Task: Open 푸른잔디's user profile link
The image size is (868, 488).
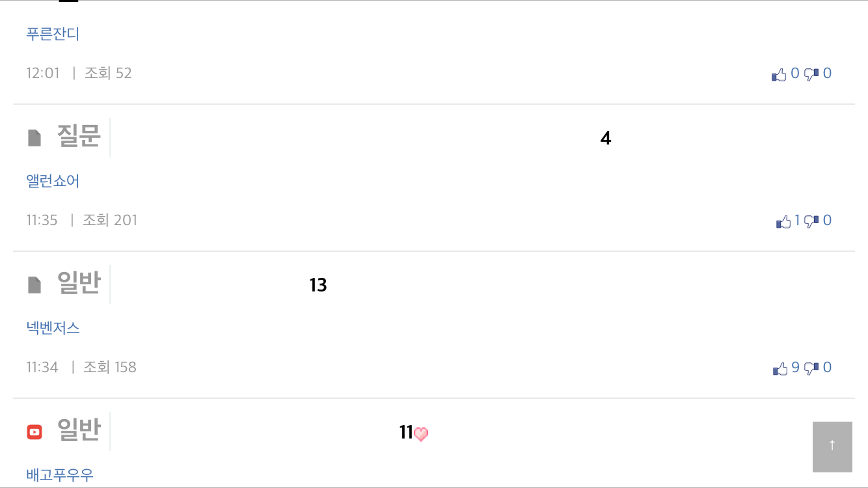Action: (53, 34)
